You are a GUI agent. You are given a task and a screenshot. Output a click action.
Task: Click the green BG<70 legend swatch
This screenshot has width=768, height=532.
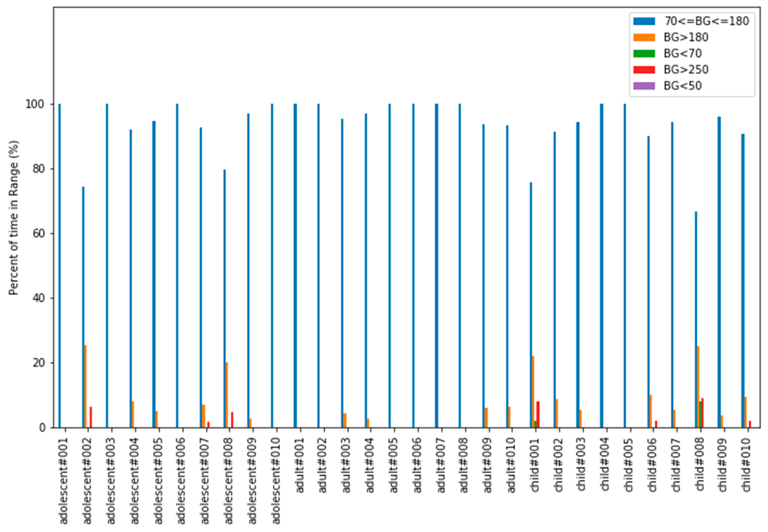click(x=644, y=54)
